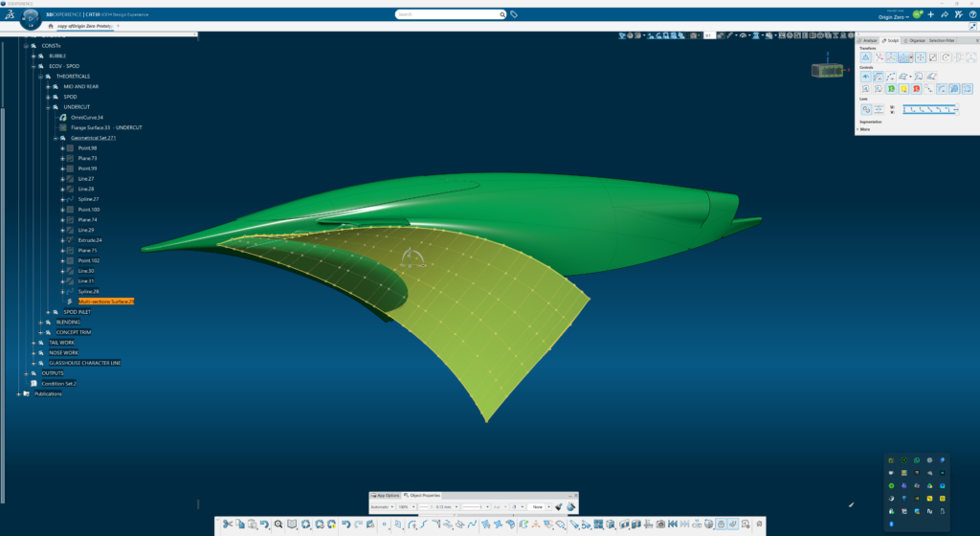Switch to the Object Properties tab
This screenshot has height=536, width=980.
[422, 496]
